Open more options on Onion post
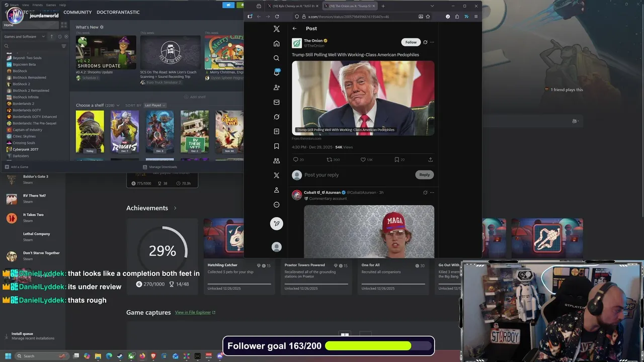The width and height of the screenshot is (644, 362). click(432, 42)
